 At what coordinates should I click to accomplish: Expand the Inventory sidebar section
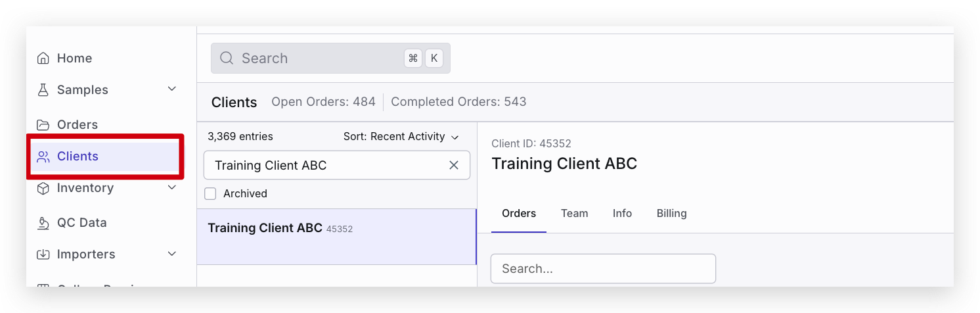(x=172, y=188)
